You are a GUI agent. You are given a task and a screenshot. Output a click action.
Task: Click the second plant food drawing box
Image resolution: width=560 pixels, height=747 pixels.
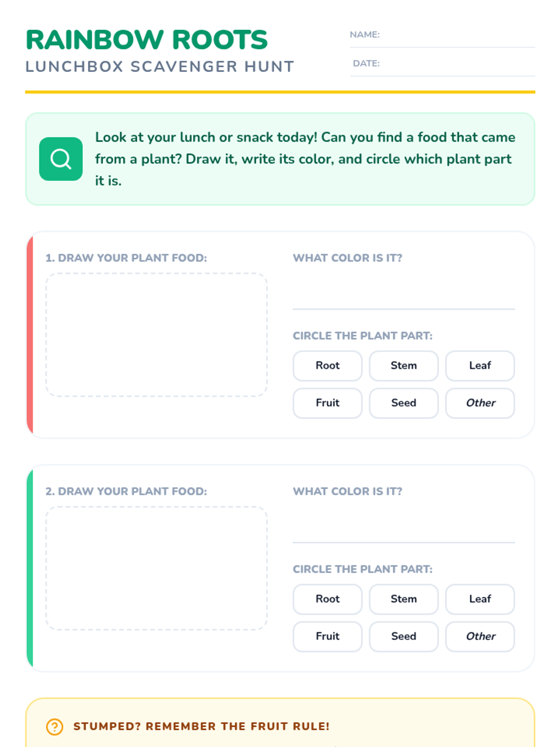click(156, 568)
